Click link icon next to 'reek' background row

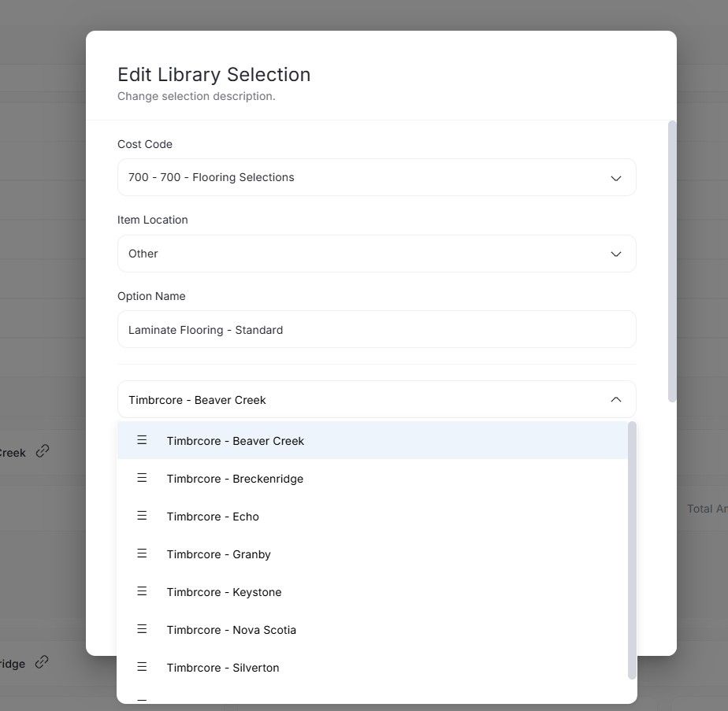[43, 451]
